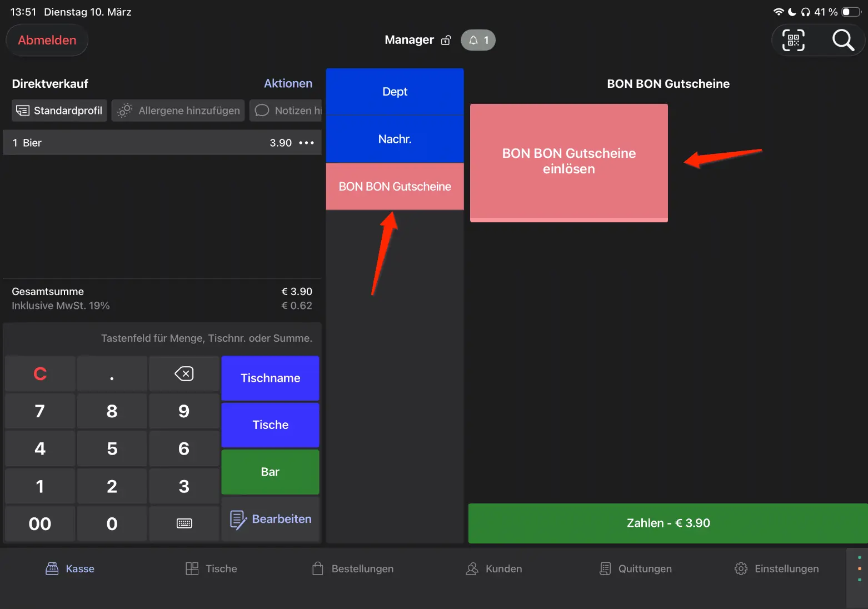This screenshot has width=868, height=609.
Task: Tap keypad digit 8
Action: (112, 411)
